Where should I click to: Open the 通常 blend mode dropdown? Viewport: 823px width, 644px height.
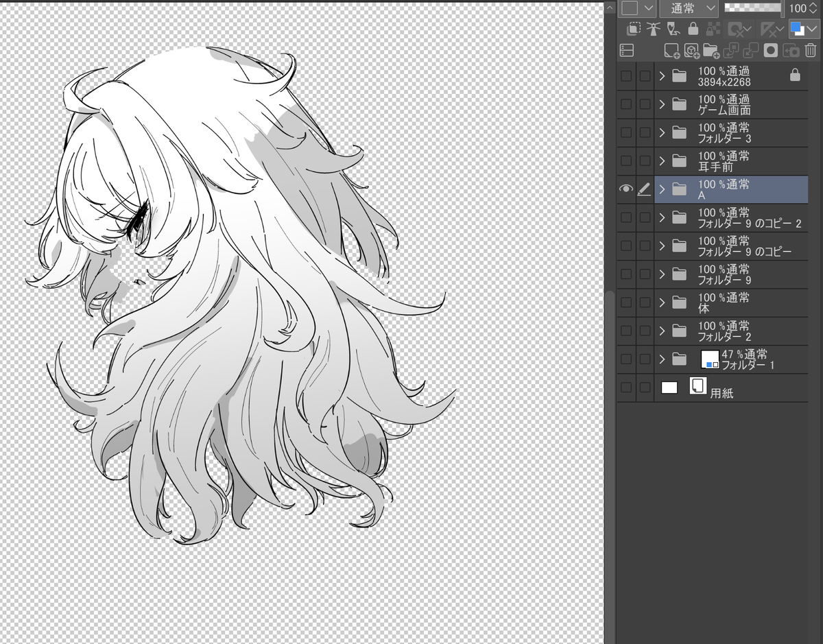[x=689, y=8]
